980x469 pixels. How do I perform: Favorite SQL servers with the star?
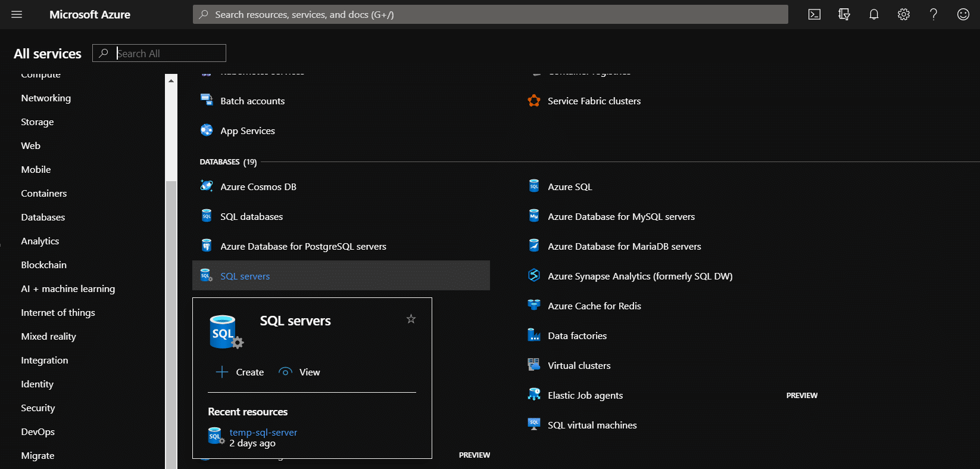coord(411,319)
